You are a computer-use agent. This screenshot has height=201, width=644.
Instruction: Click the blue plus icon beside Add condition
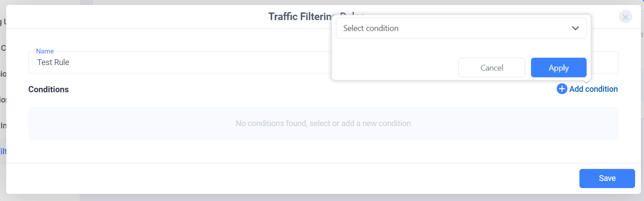coord(562,89)
